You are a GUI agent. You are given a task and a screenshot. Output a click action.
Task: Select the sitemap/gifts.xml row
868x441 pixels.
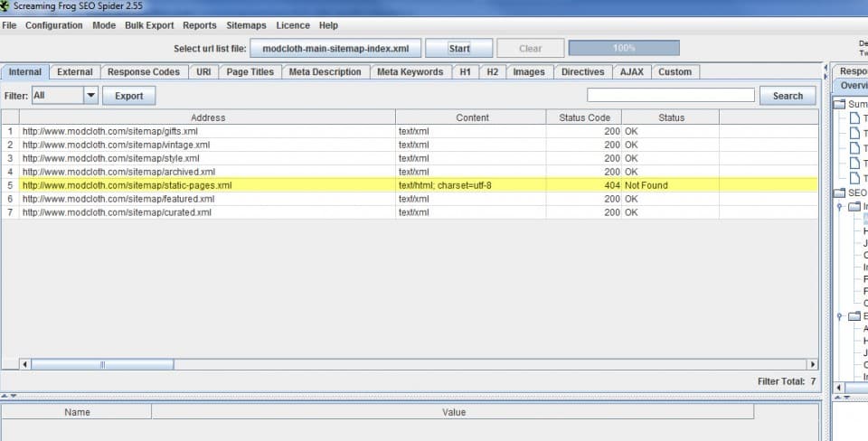point(410,132)
